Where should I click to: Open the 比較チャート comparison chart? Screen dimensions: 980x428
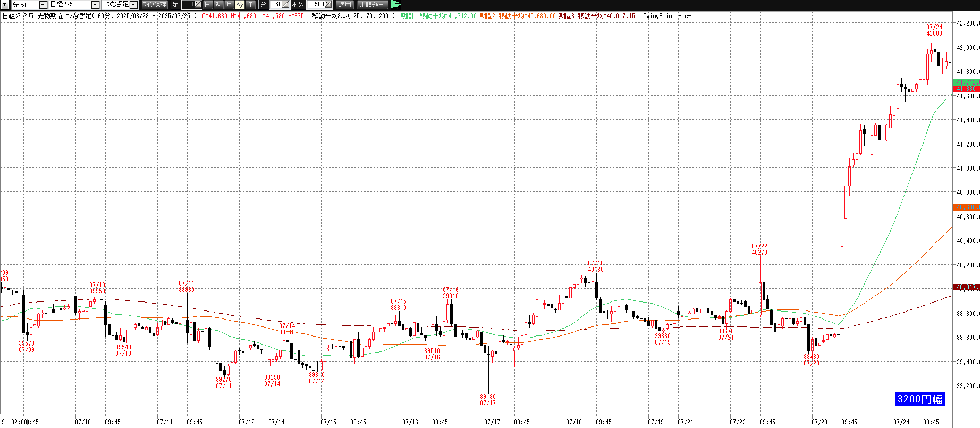pyautogui.click(x=373, y=5)
